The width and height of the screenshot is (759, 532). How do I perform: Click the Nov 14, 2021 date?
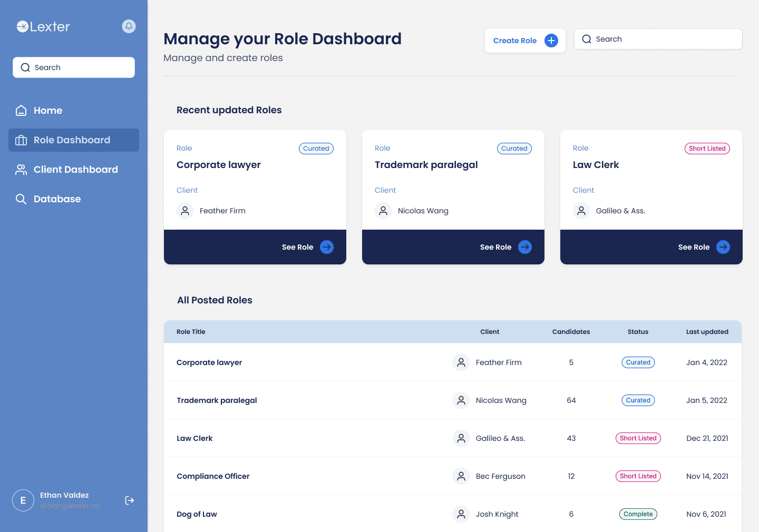tap(707, 476)
